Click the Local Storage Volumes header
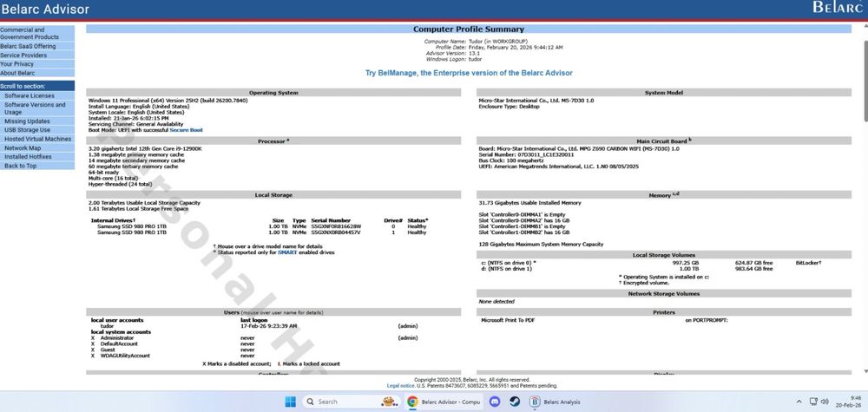Viewport: 868px width, 412px height. pyautogui.click(x=664, y=255)
